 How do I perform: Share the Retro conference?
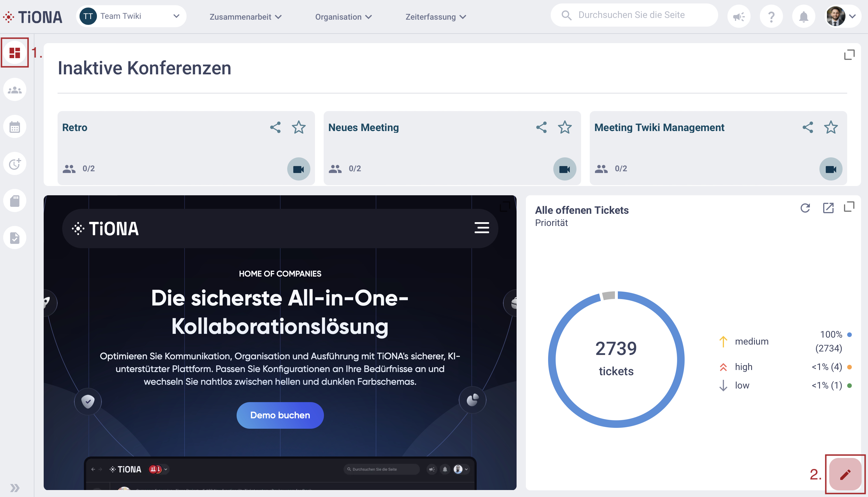[275, 127]
